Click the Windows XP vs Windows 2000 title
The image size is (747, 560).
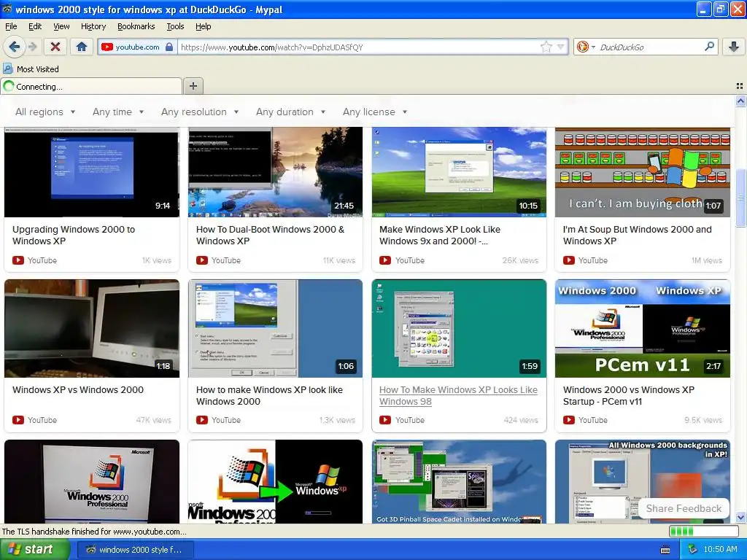pos(77,389)
